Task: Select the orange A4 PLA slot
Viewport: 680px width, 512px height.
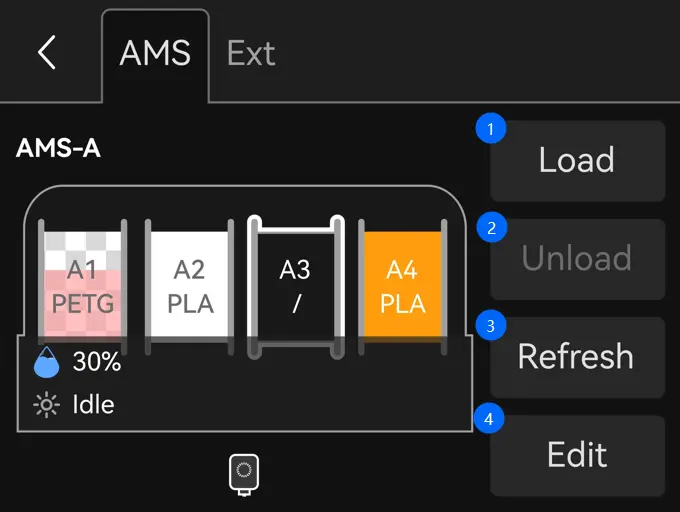Action: pos(402,286)
